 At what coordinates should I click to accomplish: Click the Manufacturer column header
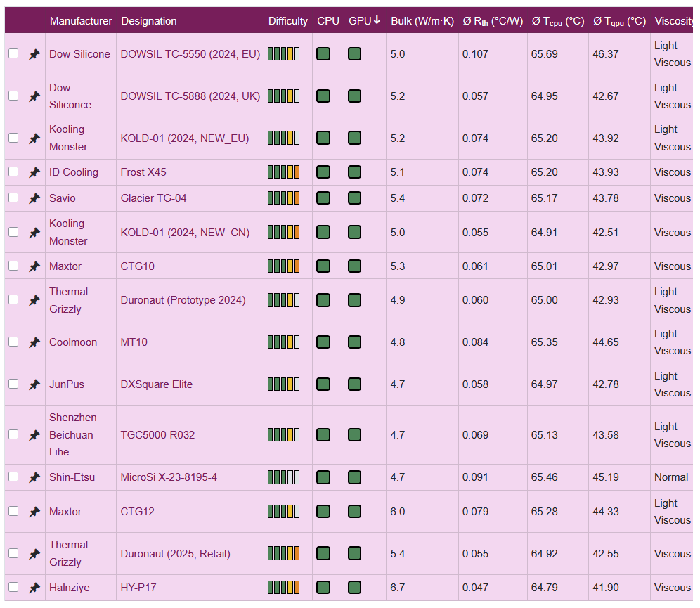pyautogui.click(x=80, y=21)
